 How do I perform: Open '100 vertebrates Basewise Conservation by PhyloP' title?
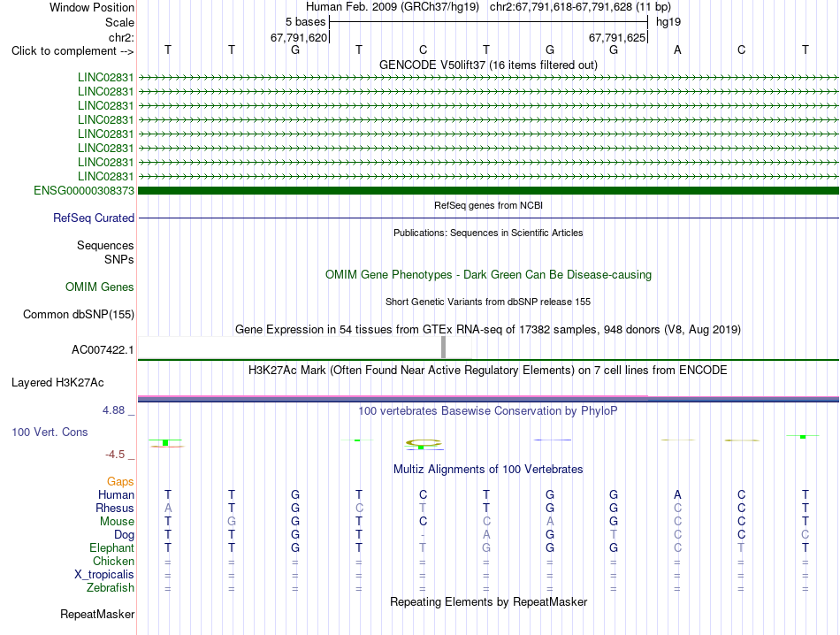488,411
